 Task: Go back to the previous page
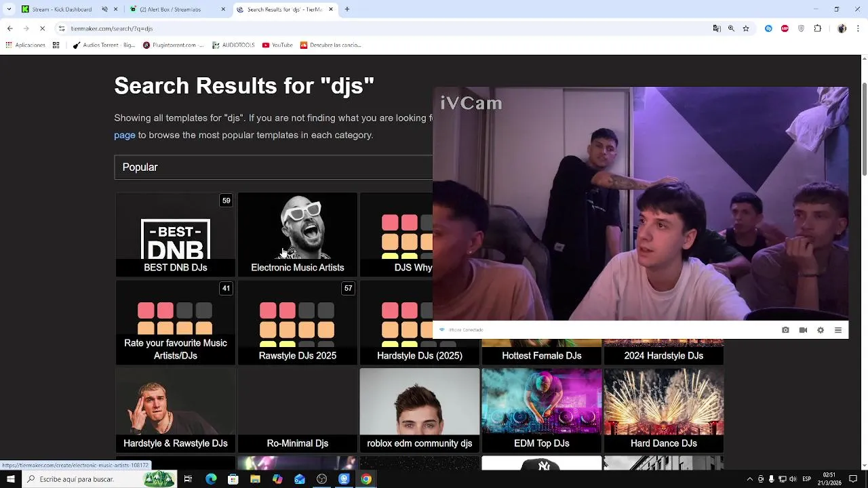(9, 28)
